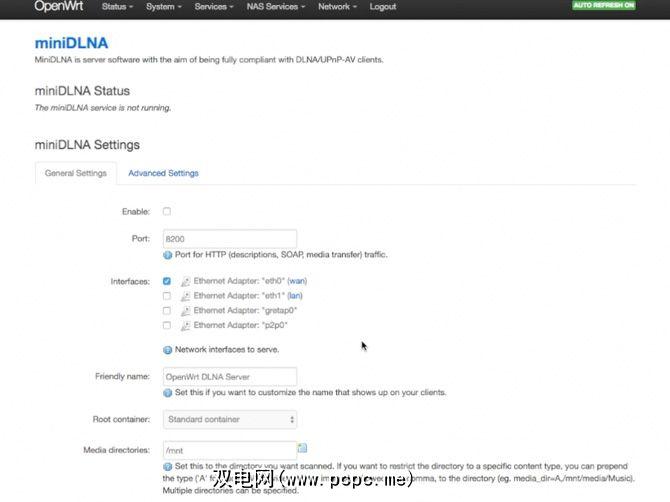
Task: Check the eth1 lan interface checkbox
Action: [x=167, y=296]
